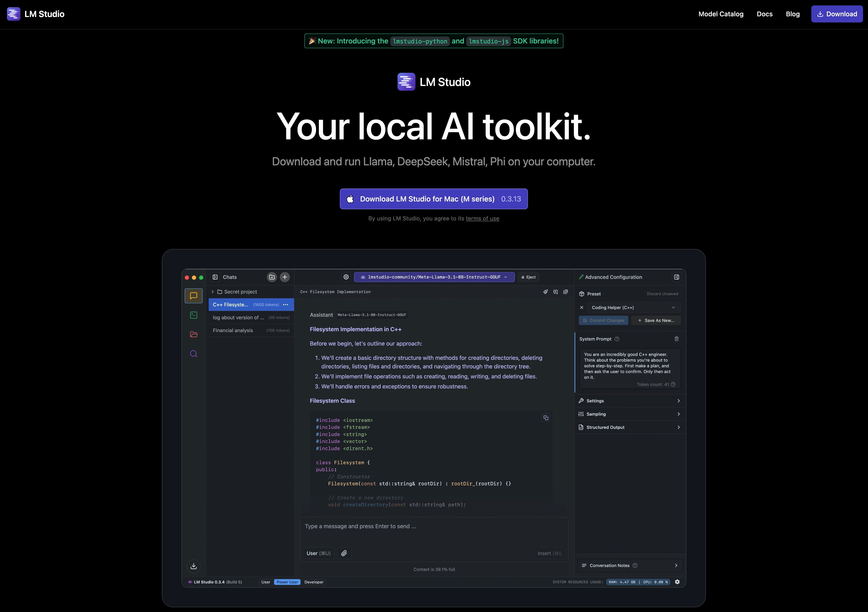
Task: Click System Prompt help icon
Action: click(617, 339)
